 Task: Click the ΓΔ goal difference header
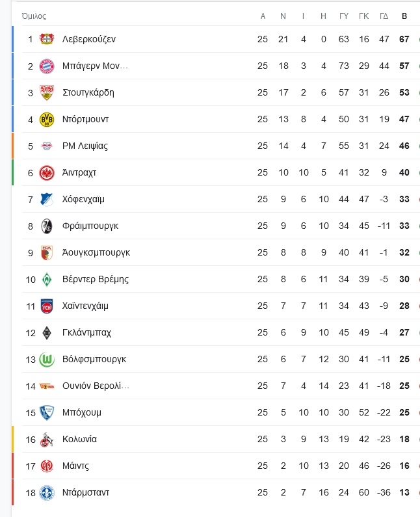click(384, 16)
